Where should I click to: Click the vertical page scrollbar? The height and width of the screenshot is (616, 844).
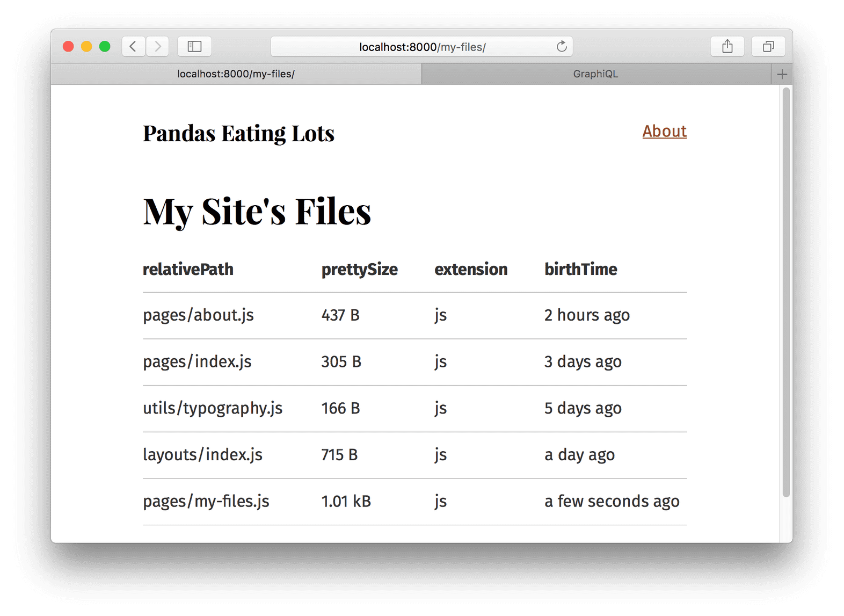(x=786, y=293)
